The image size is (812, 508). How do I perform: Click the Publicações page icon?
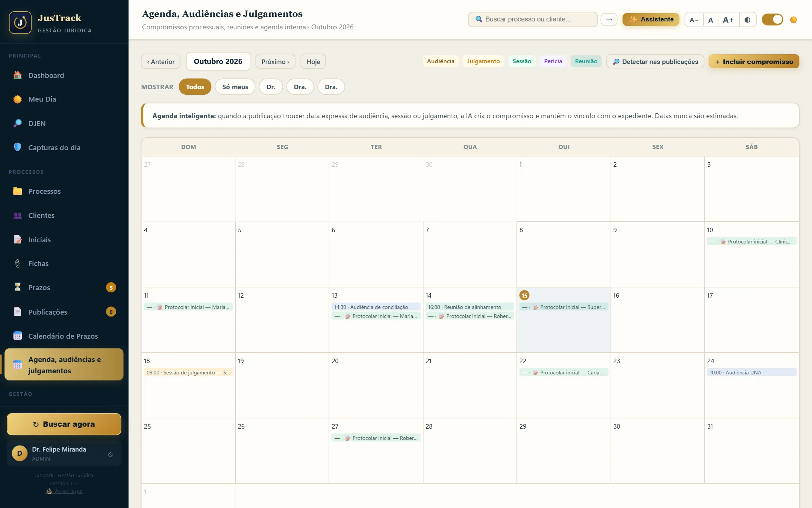pos(18,312)
